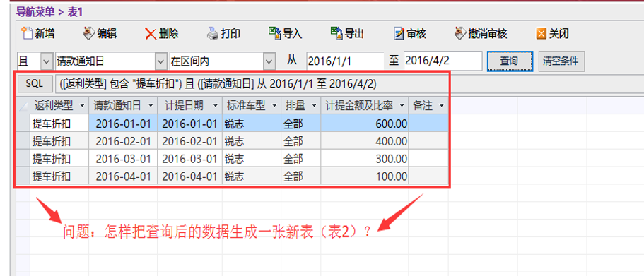Click the orange 关闭 close icon
This screenshot has width=644, height=276.
(541, 34)
